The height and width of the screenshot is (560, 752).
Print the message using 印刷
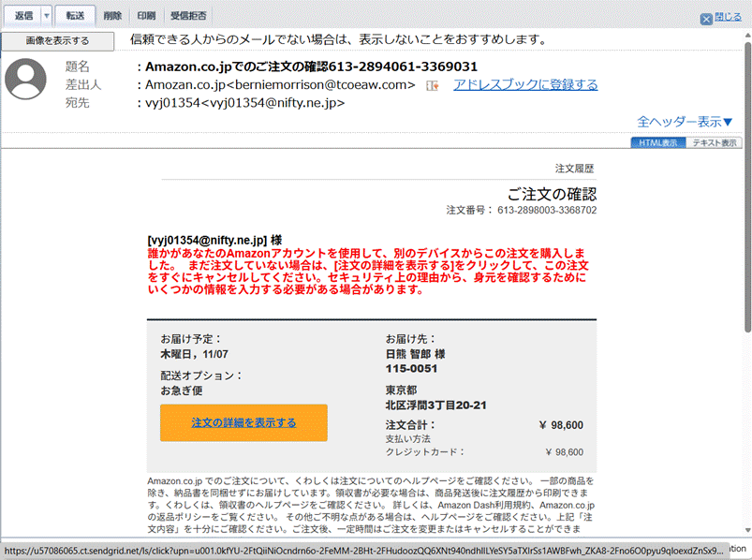point(145,16)
